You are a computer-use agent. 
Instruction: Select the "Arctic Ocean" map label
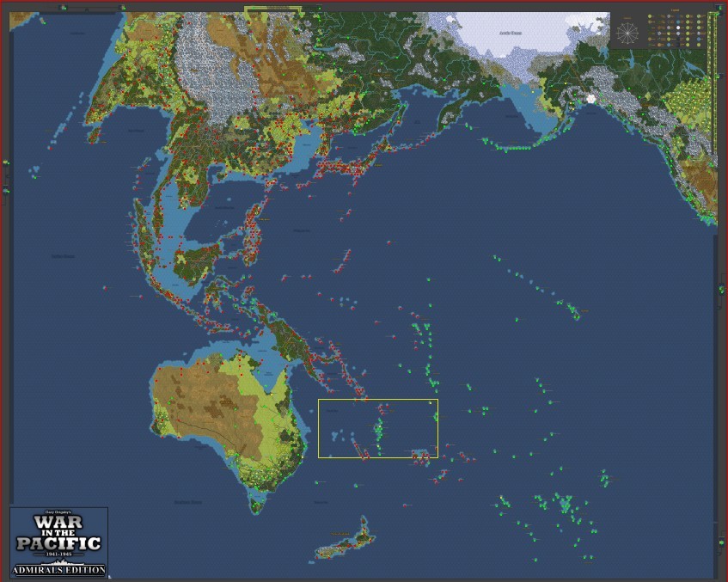[x=511, y=33]
